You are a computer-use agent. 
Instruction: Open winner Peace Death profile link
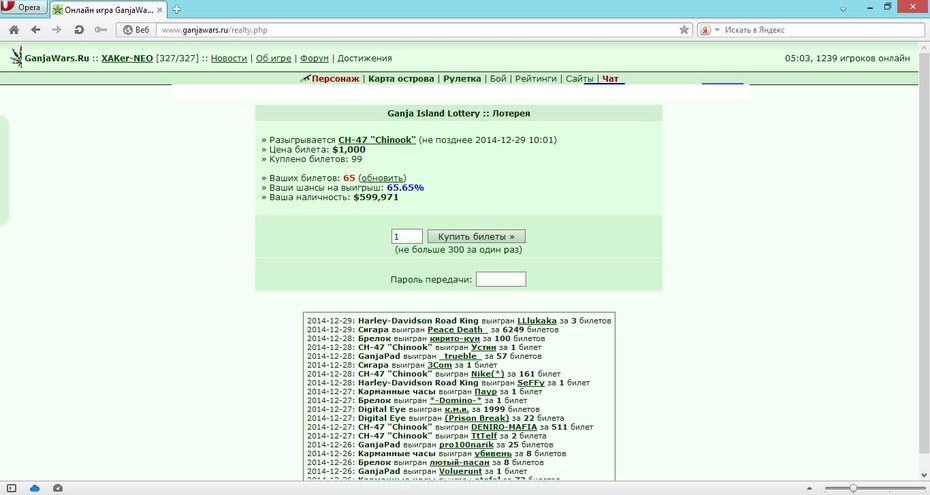[x=457, y=330]
